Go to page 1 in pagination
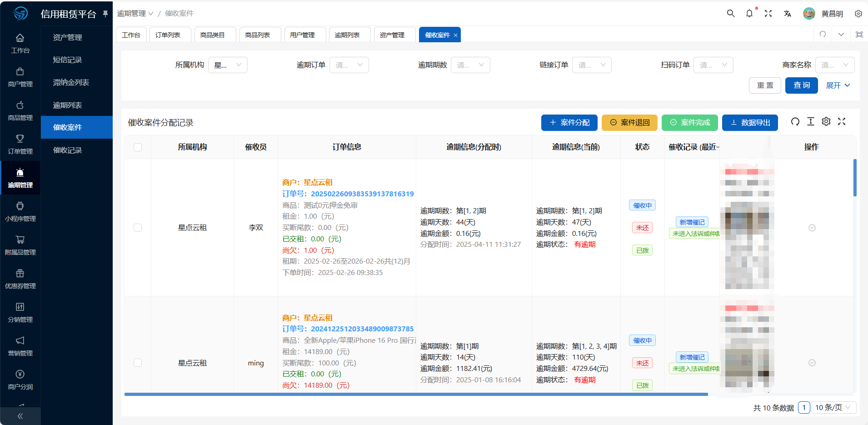This screenshot has height=425, width=868. (x=804, y=408)
